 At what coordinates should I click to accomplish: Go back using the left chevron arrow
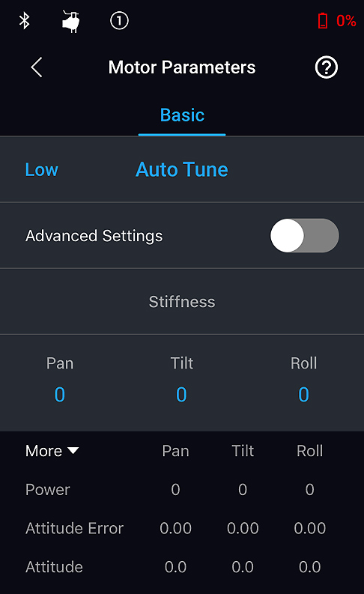click(37, 67)
